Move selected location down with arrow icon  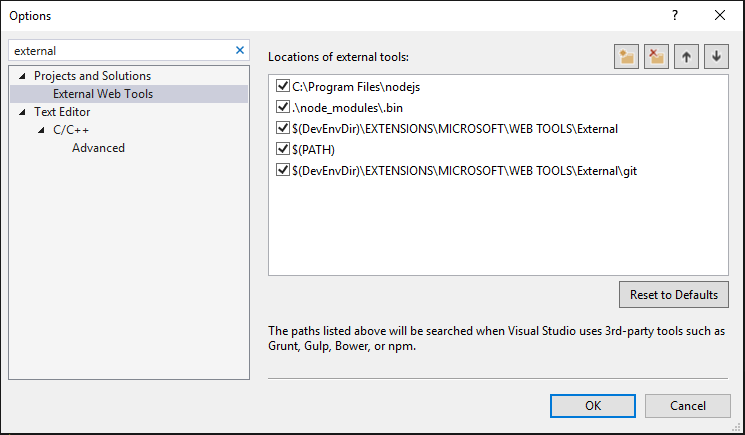pos(716,57)
